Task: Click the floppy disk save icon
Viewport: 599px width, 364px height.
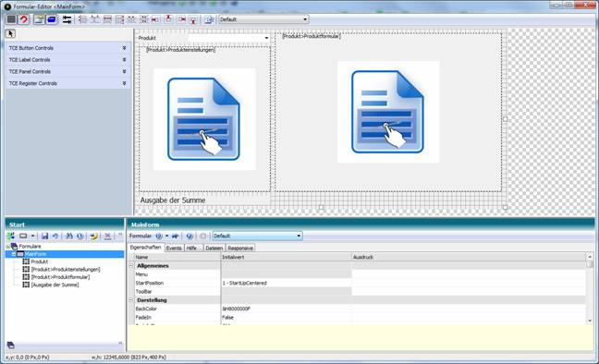Action: 44,237
